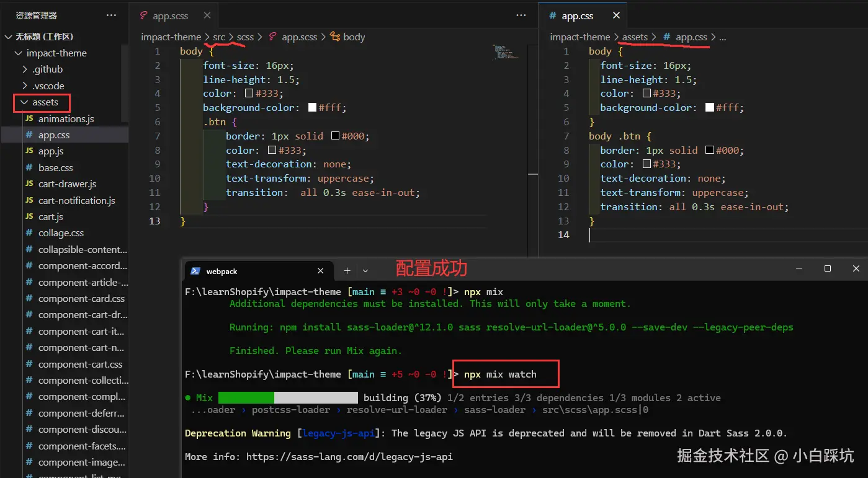868x478 pixels.
Task: Click PowerShell icon on webpack tab
Action: click(x=195, y=271)
